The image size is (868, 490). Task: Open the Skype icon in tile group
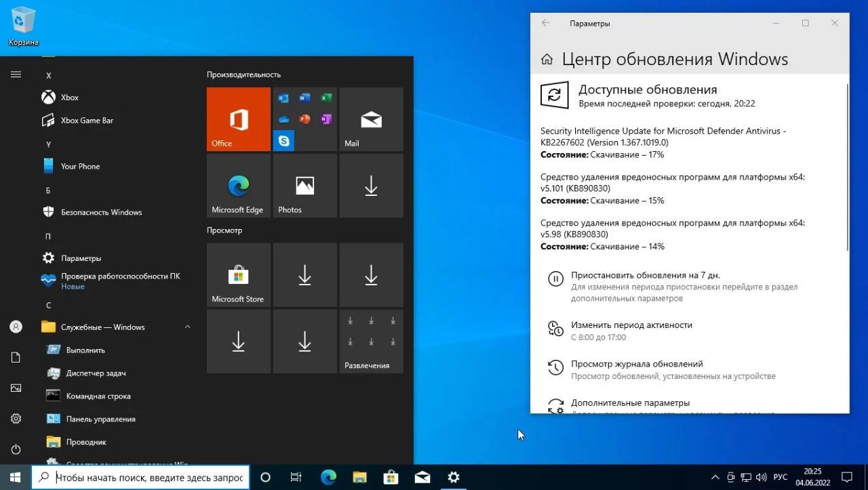click(x=283, y=140)
